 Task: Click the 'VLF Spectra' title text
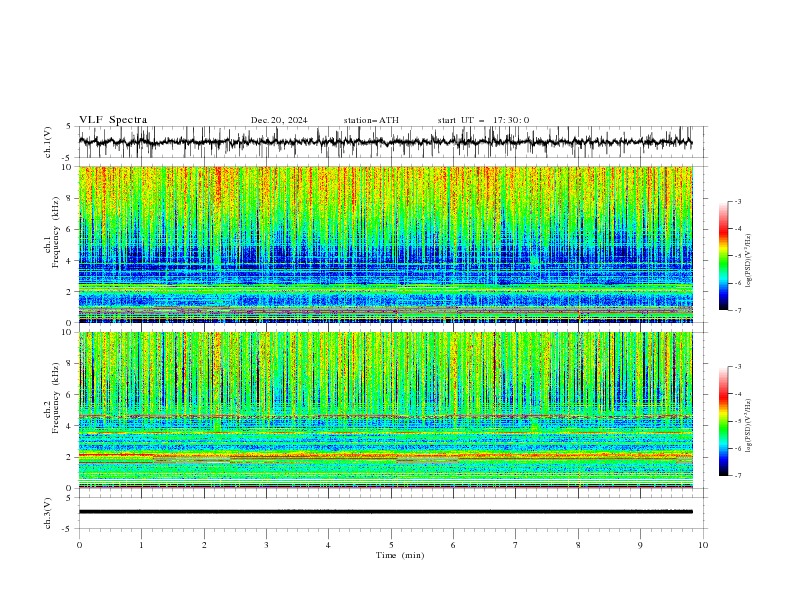(x=113, y=120)
